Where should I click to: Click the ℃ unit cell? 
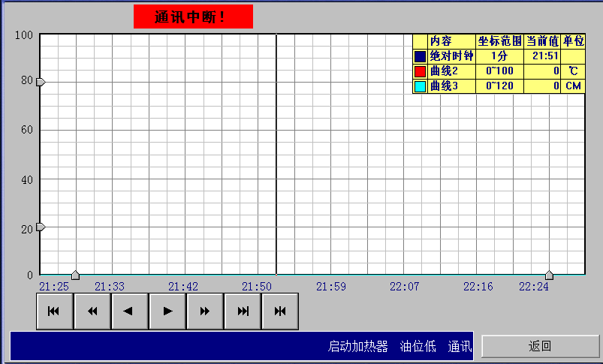573,71
